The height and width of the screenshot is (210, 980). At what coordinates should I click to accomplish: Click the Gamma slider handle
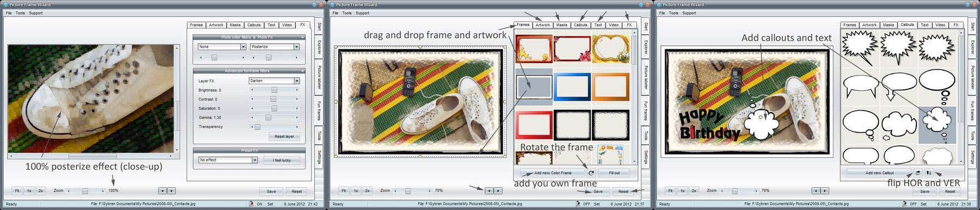click(268, 118)
